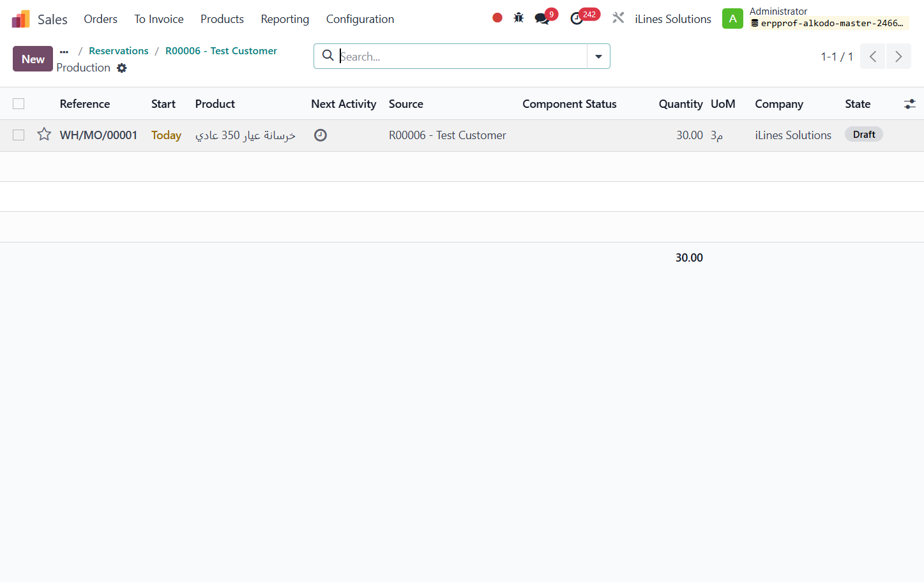Click the Draft state badge
This screenshot has width=924, height=582.
pos(864,134)
